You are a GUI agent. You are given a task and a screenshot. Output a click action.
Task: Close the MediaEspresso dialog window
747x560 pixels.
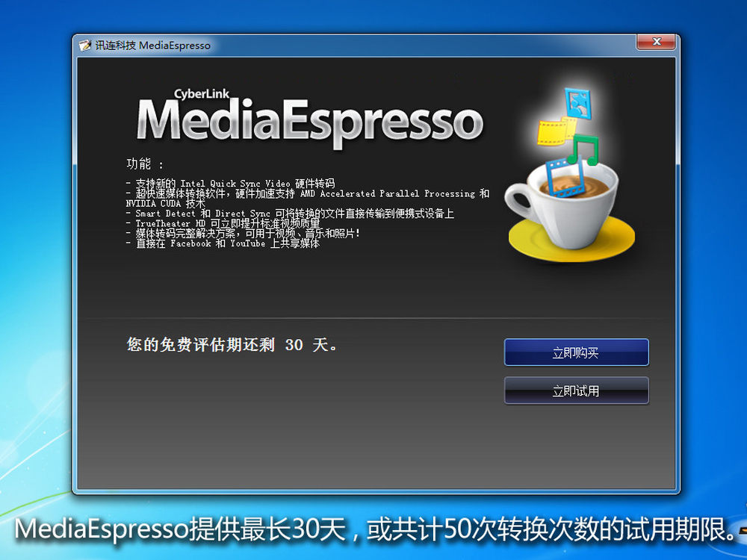click(656, 42)
